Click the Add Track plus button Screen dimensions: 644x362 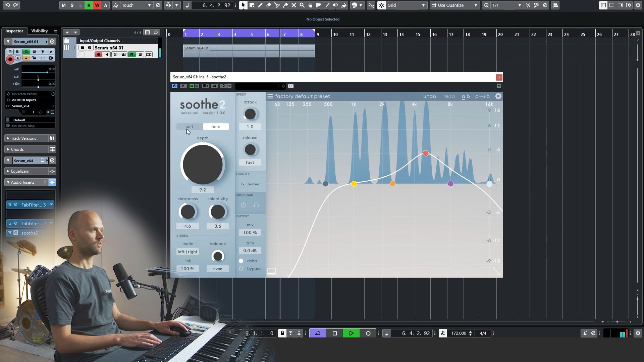tap(67, 32)
